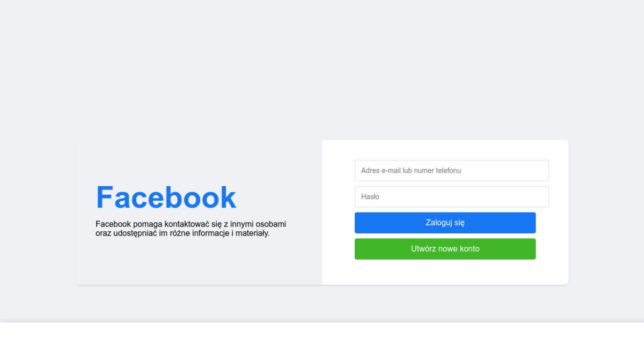644x338 pixels.
Task: Select the email or phone number textbox
Action: pos(451,171)
